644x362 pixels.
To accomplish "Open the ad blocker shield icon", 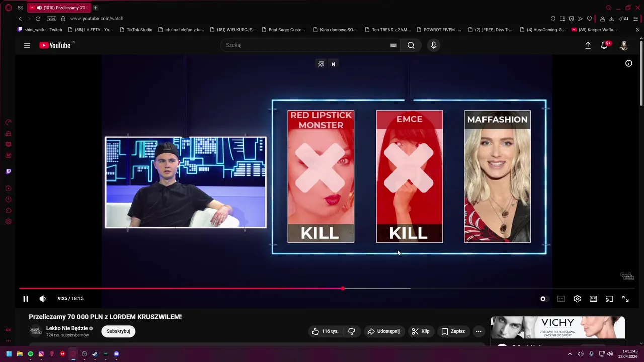I will click(x=571, y=19).
